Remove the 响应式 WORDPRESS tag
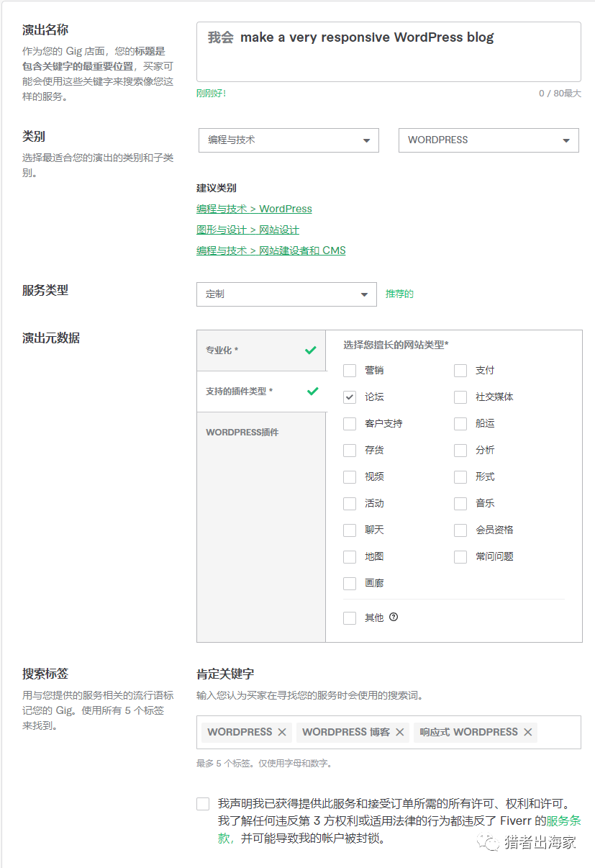 pos(527,732)
